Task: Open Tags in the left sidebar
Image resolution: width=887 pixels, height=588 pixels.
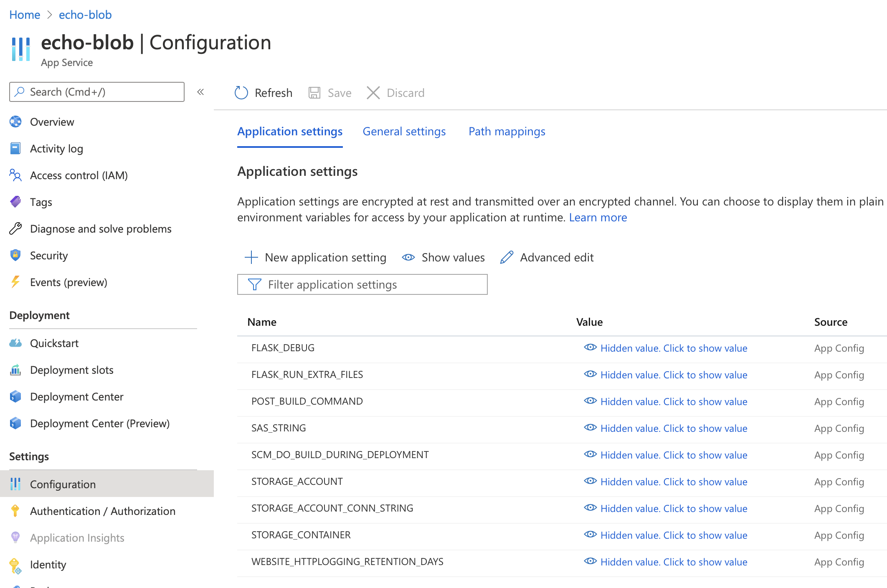Action: click(41, 202)
